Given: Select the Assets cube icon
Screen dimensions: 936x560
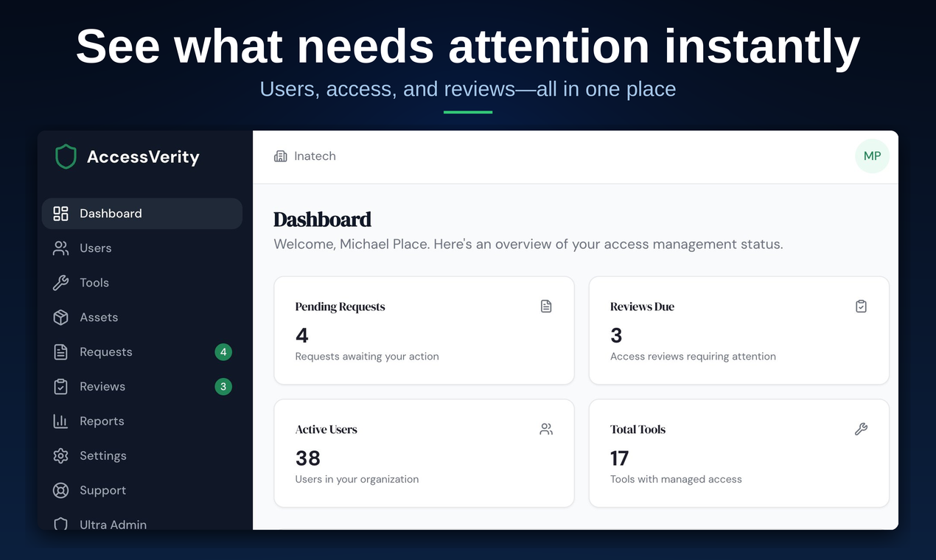Looking at the screenshot, I should click(60, 317).
